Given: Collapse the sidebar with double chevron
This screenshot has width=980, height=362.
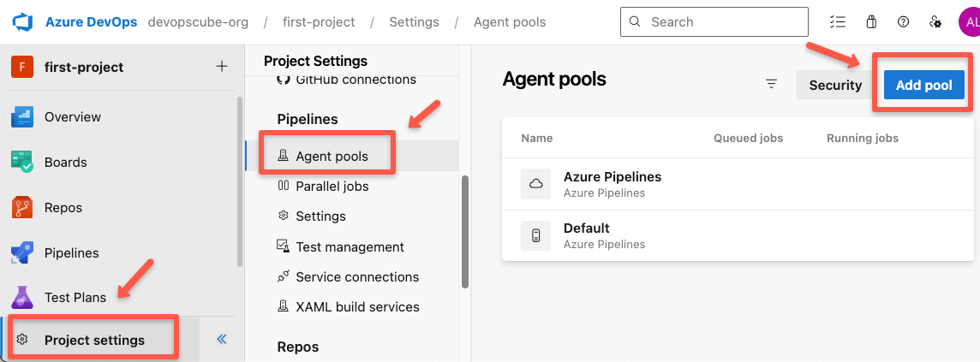Looking at the screenshot, I should (221, 340).
